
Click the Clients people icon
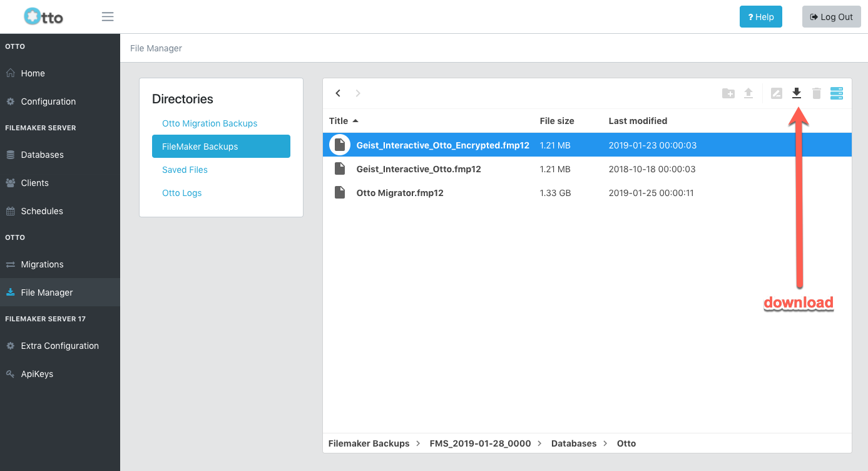[11, 183]
